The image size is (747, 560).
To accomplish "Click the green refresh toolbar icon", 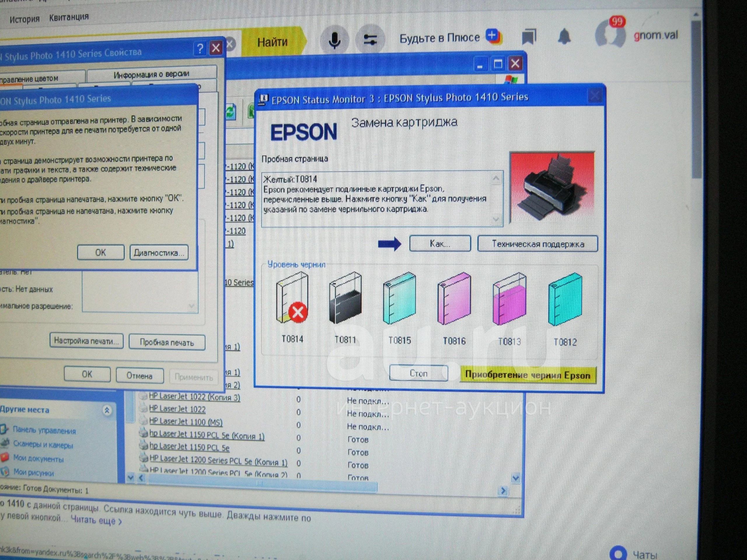I will tap(231, 111).
